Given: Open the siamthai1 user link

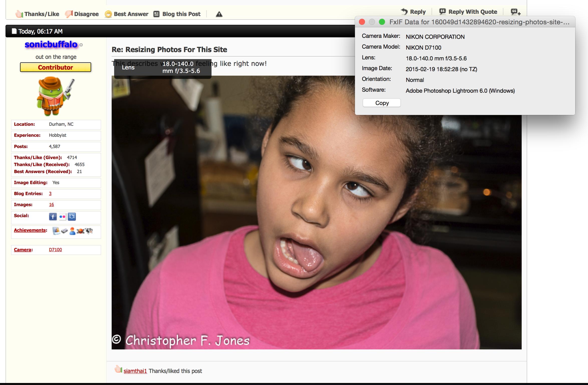Looking at the screenshot, I should coord(135,371).
